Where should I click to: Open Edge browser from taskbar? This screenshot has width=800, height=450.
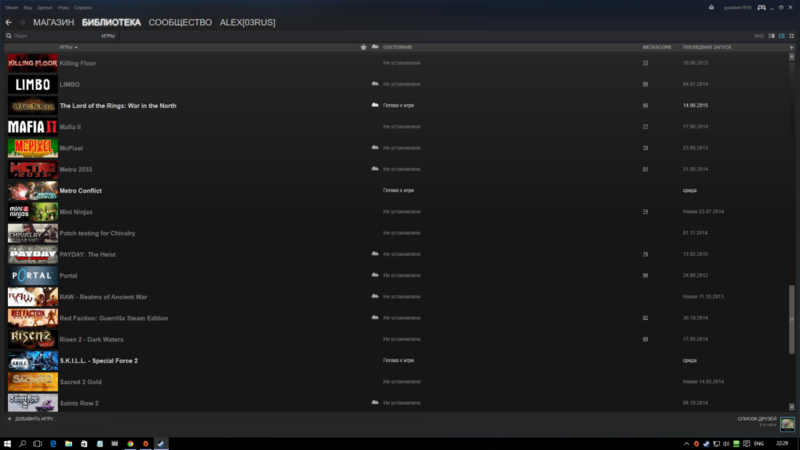[53, 444]
